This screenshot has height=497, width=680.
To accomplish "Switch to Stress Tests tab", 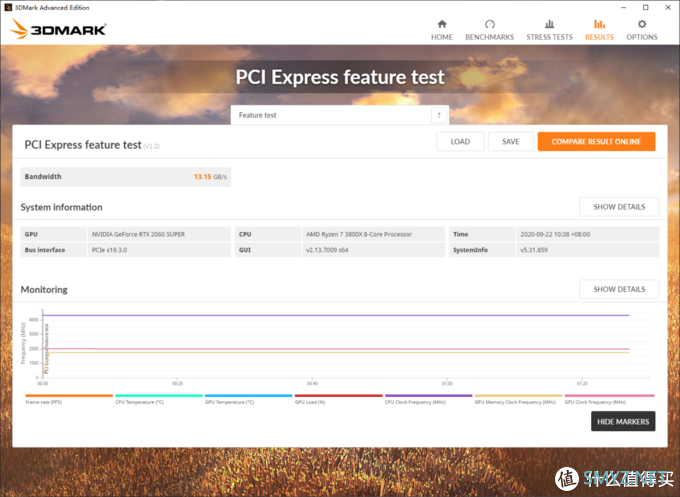I will click(x=549, y=30).
